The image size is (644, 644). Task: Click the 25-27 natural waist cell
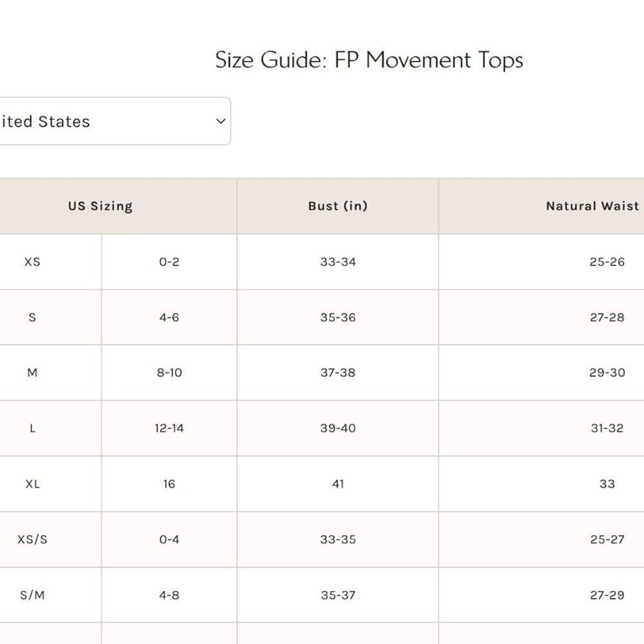607,539
